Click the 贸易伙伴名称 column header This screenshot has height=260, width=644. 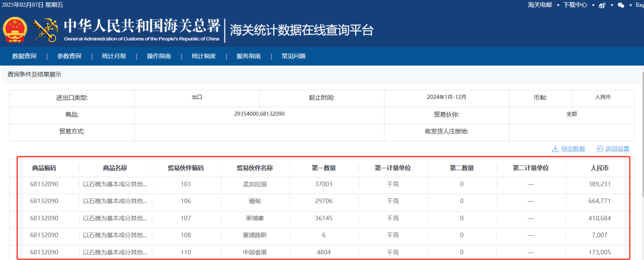[255, 168]
